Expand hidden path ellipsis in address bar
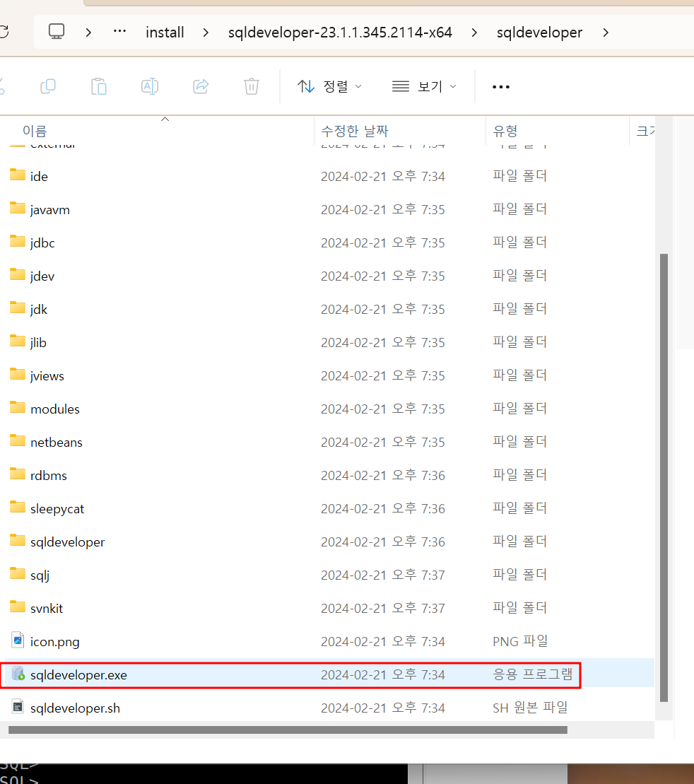This screenshot has width=694, height=784. [119, 32]
